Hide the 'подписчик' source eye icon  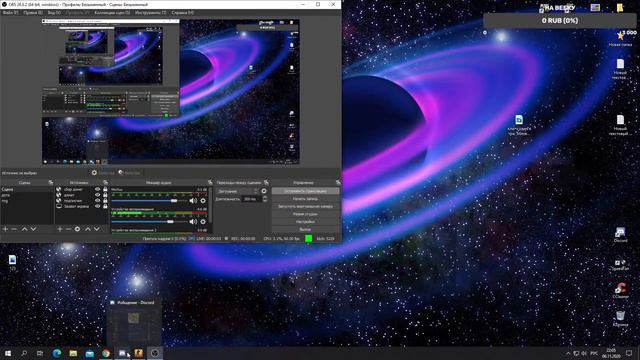[97, 201]
